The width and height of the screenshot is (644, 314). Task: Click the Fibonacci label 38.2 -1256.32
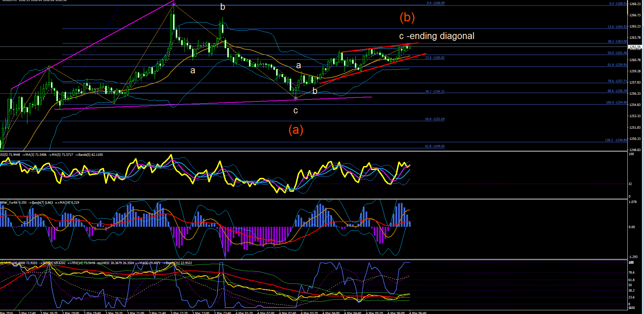[435, 92]
